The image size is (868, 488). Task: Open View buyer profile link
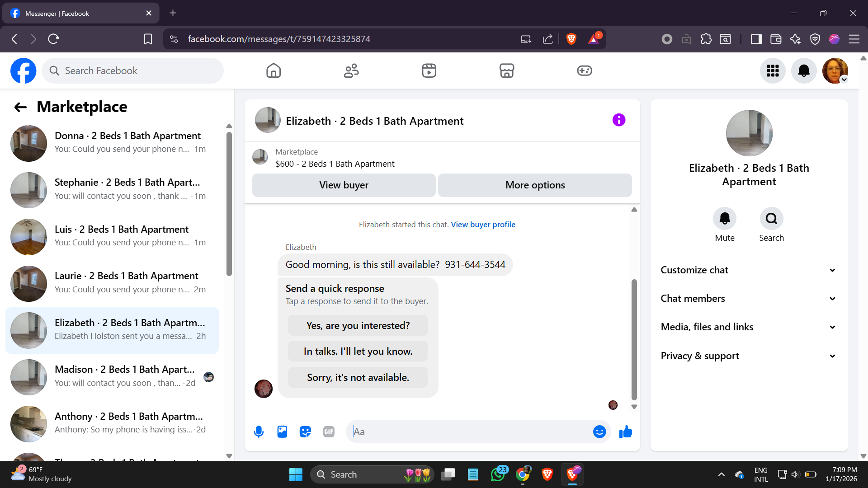483,225
